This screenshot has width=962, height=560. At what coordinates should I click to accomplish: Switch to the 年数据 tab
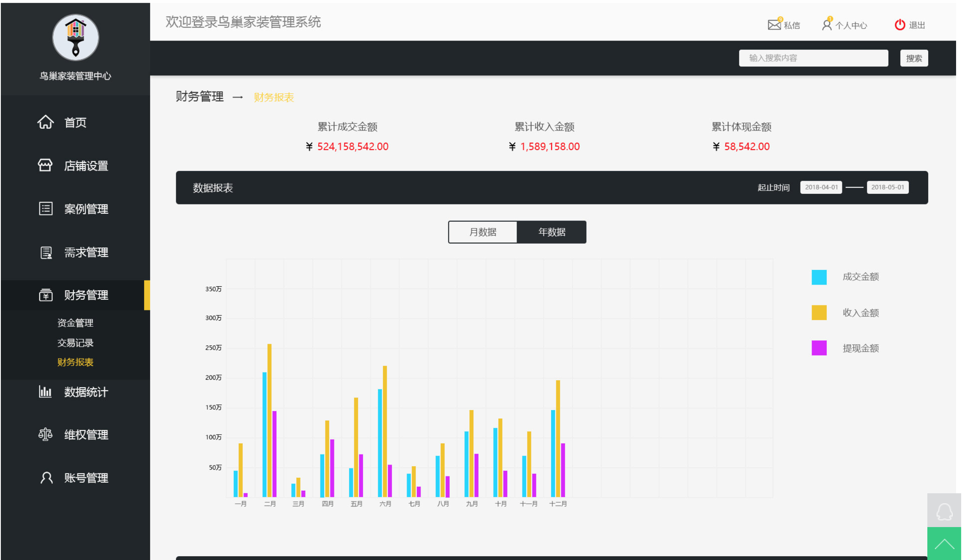click(x=552, y=232)
